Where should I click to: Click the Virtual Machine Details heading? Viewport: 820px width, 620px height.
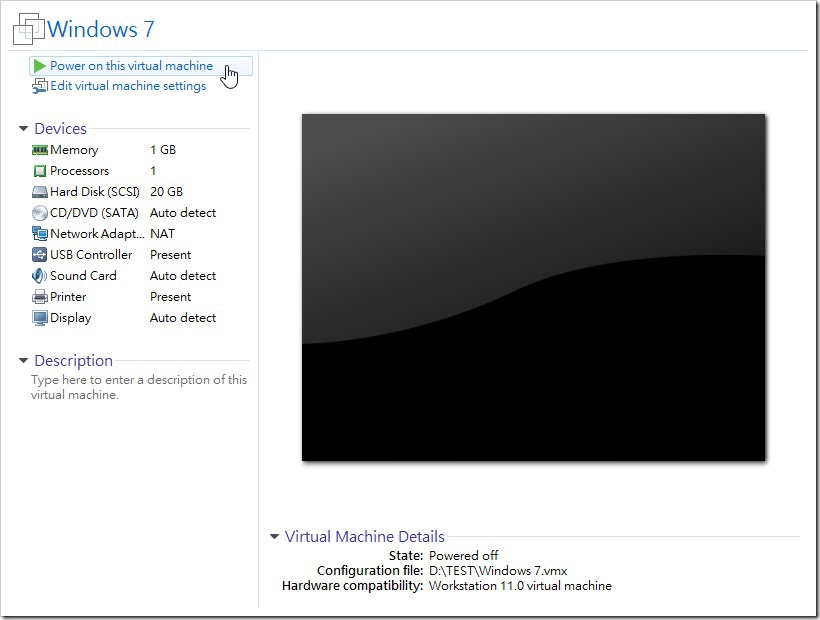click(365, 536)
